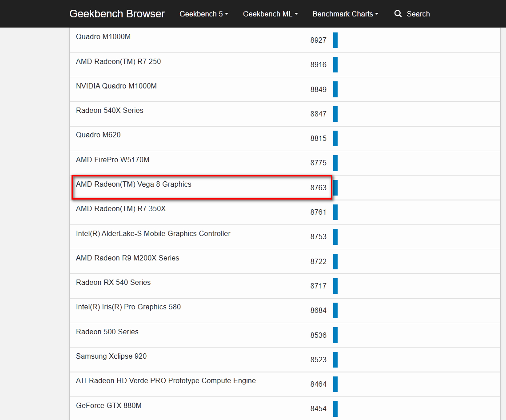Click the Search link in navbar
Screen dimensions: 506x420
point(418,14)
